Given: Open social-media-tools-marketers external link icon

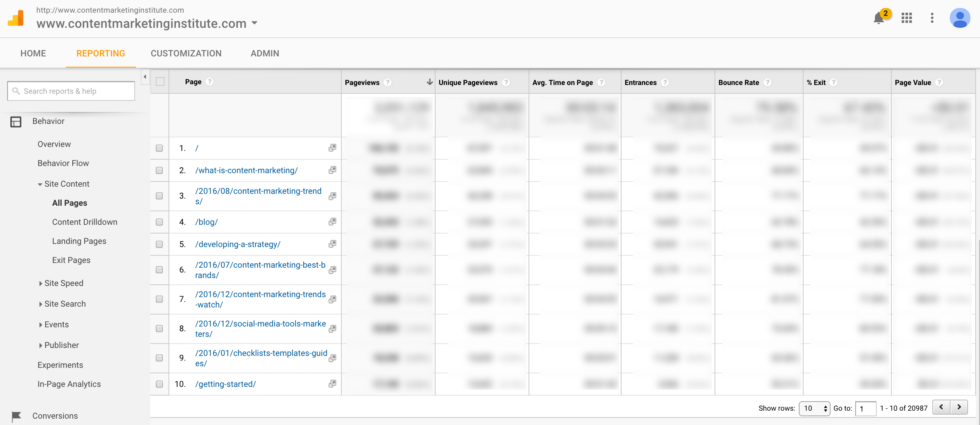Looking at the screenshot, I should (x=332, y=328).
